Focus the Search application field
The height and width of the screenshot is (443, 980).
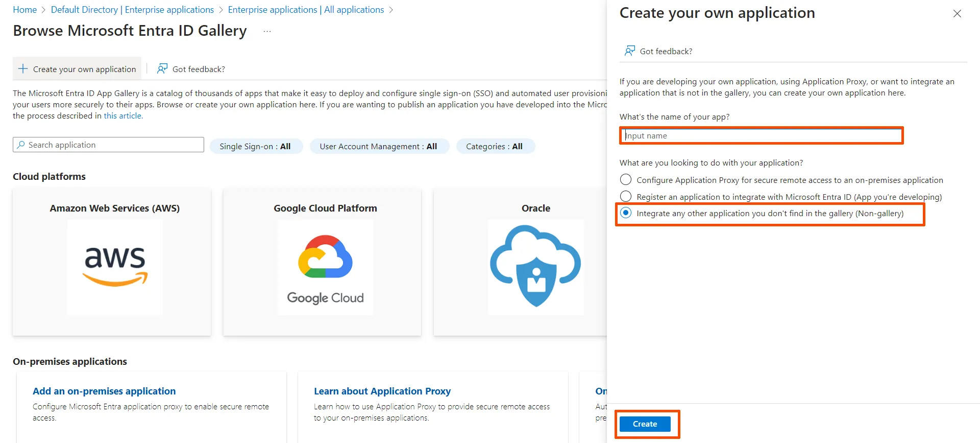tap(108, 145)
